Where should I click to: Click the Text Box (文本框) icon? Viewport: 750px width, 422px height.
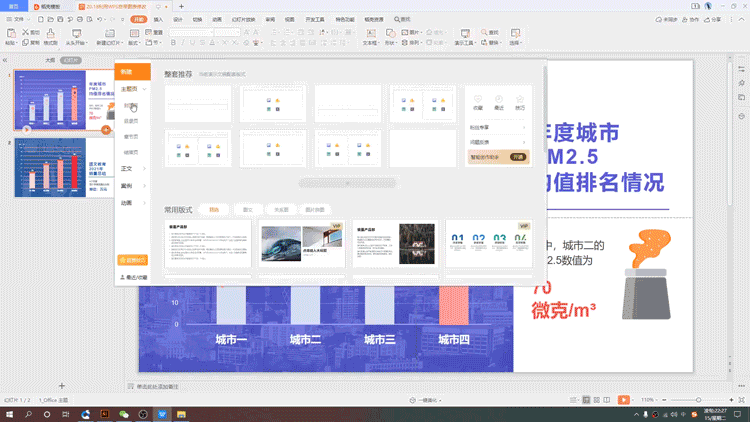(x=371, y=33)
